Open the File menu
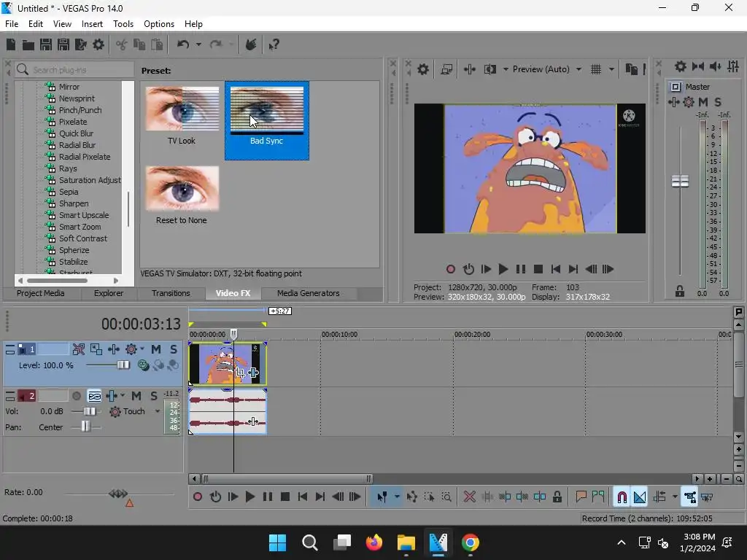 (x=12, y=24)
